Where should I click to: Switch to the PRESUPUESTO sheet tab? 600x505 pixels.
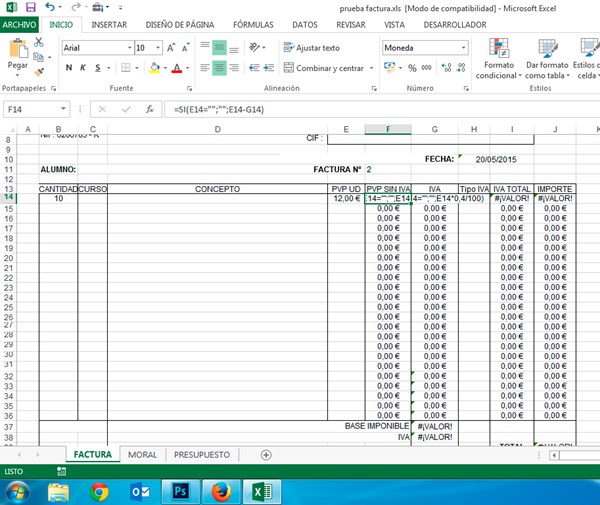click(202, 455)
